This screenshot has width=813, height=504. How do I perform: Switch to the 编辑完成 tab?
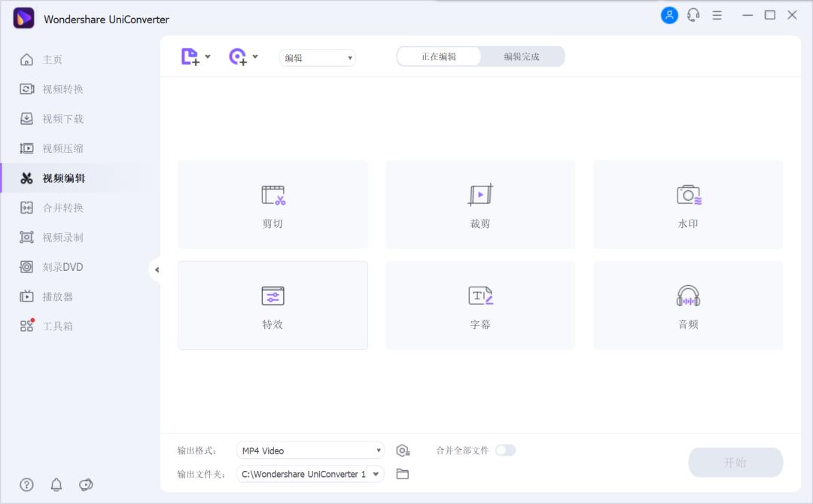(522, 56)
